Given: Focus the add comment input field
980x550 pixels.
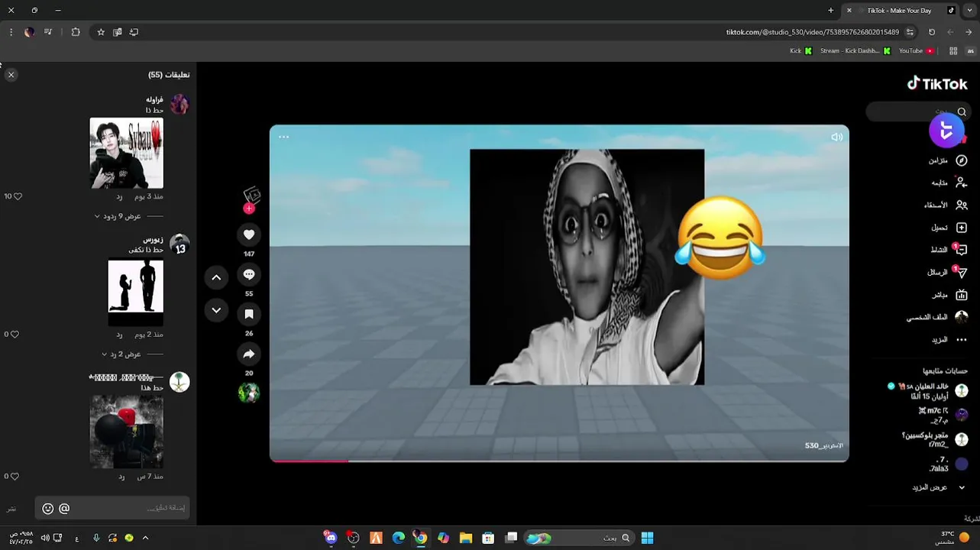Looking at the screenshot, I should point(112,508).
